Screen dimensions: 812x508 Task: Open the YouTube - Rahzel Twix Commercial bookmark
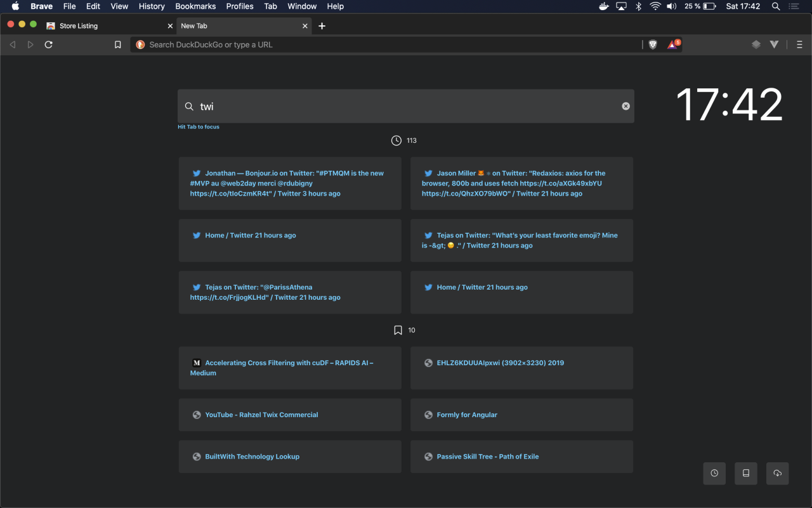coord(290,415)
